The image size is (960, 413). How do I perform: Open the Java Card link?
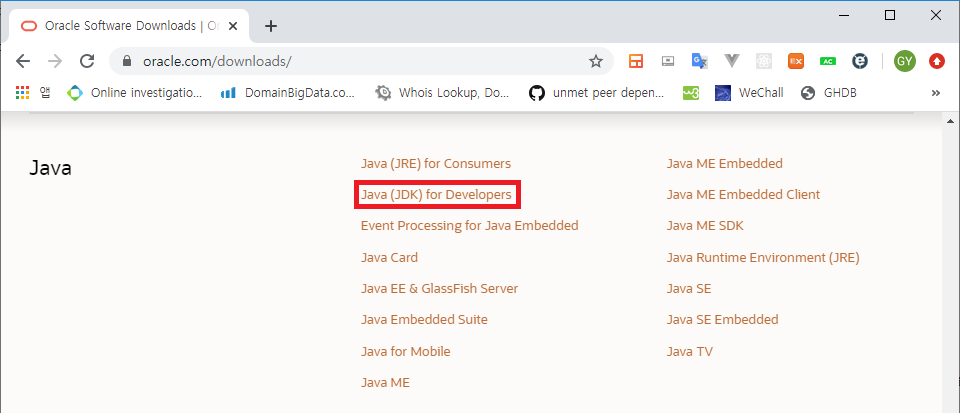(x=389, y=257)
